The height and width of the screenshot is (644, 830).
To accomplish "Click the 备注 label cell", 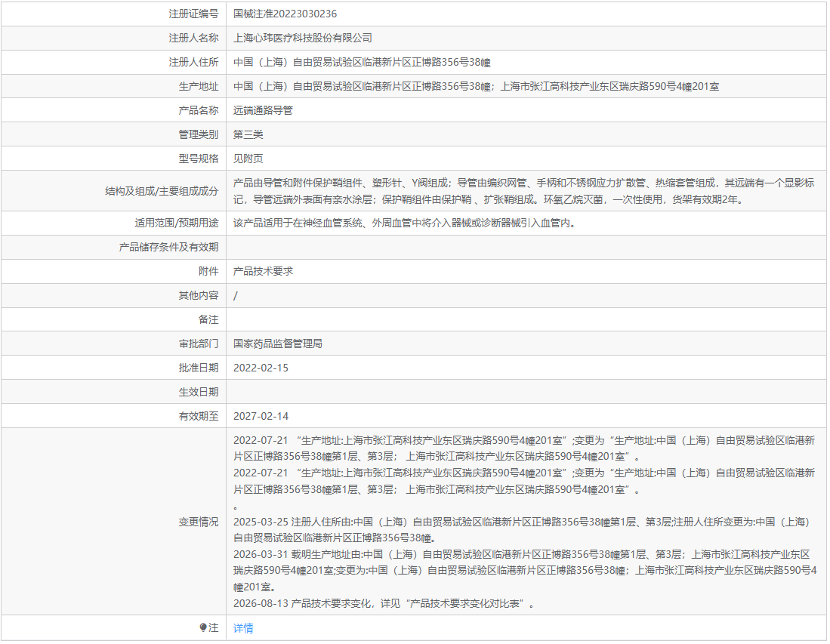I will 113,319.
